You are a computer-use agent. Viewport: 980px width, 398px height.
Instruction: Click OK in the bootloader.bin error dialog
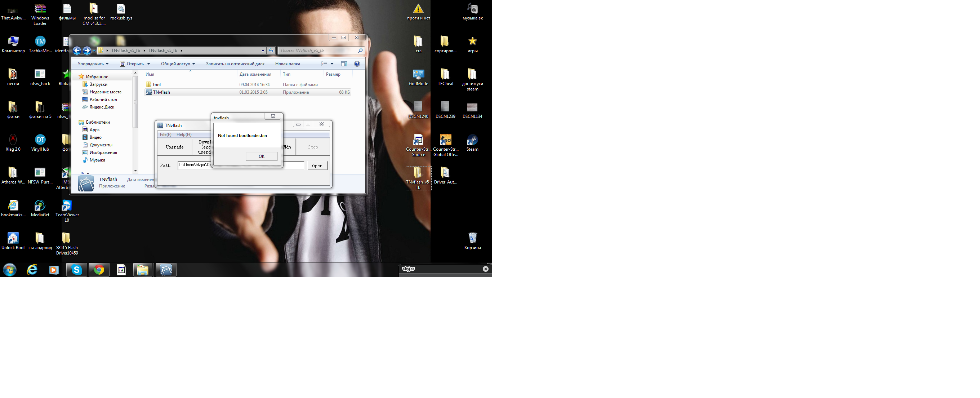[x=261, y=156]
